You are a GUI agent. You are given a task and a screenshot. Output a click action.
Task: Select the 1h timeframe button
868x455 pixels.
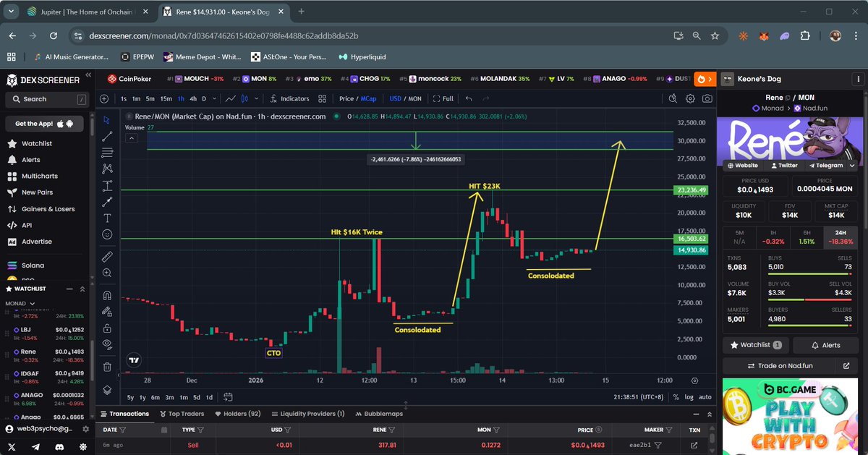point(181,99)
